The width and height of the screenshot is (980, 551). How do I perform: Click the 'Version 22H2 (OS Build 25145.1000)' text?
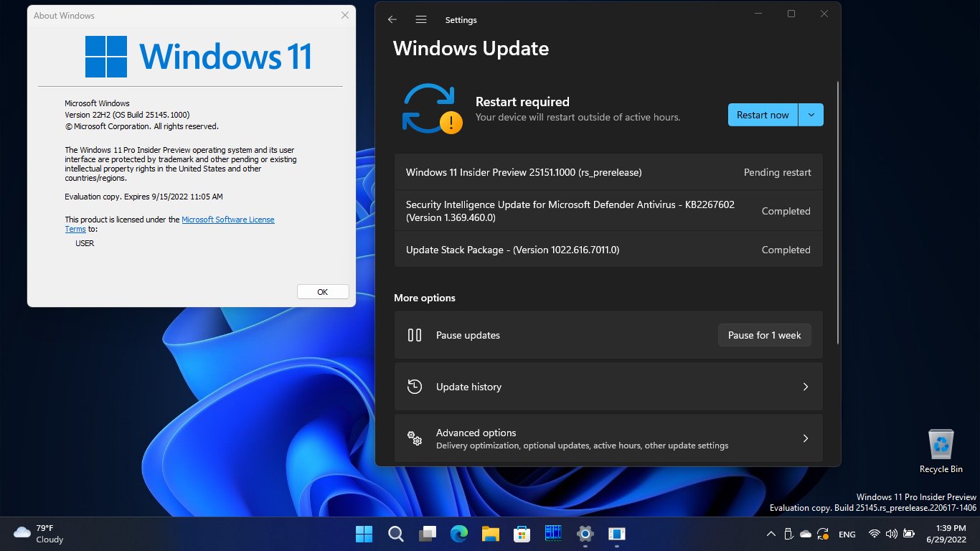point(128,115)
